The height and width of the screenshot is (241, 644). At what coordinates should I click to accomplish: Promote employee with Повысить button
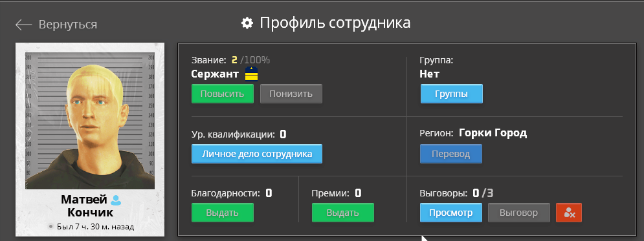pos(222,94)
